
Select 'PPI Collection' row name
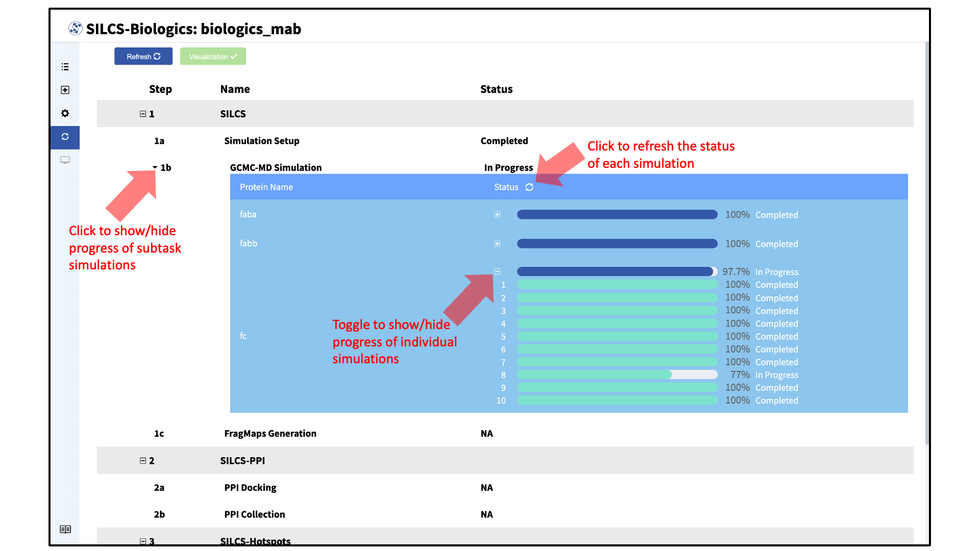pyautogui.click(x=254, y=514)
